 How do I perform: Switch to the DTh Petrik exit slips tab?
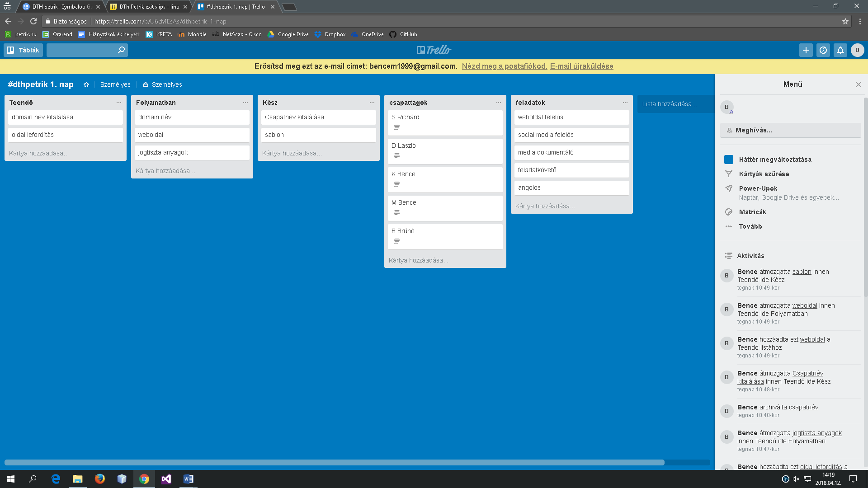pyautogui.click(x=149, y=7)
